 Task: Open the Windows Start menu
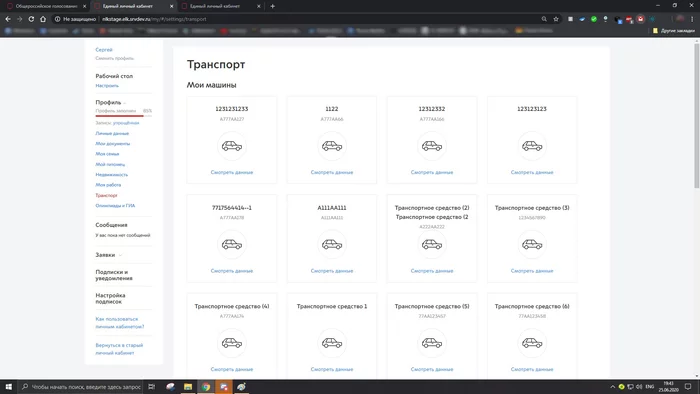(8, 387)
